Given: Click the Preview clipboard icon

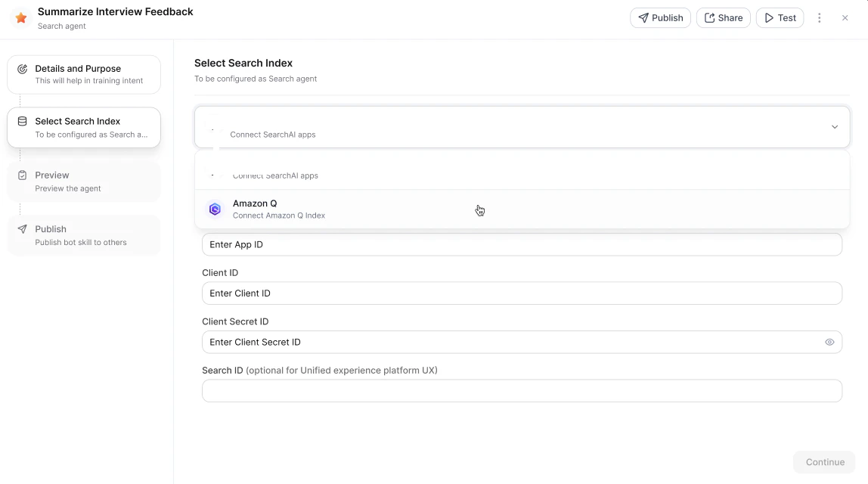Looking at the screenshot, I should (21, 175).
